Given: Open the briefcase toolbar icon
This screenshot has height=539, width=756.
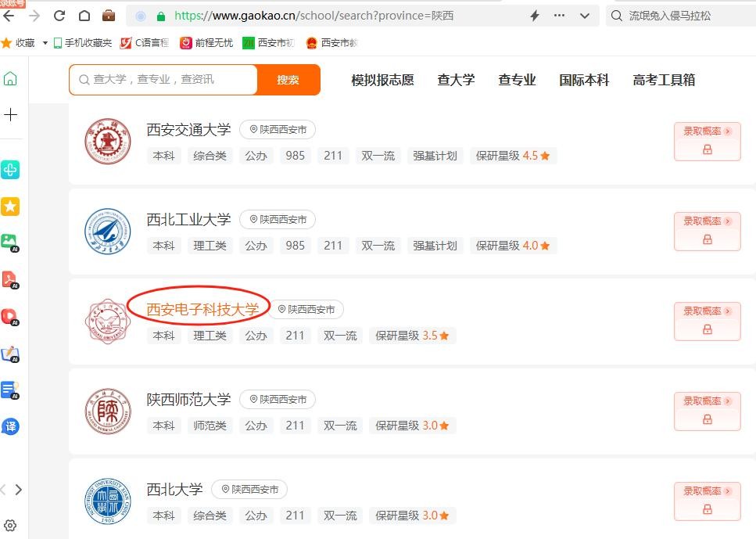Looking at the screenshot, I should click(x=109, y=16).
